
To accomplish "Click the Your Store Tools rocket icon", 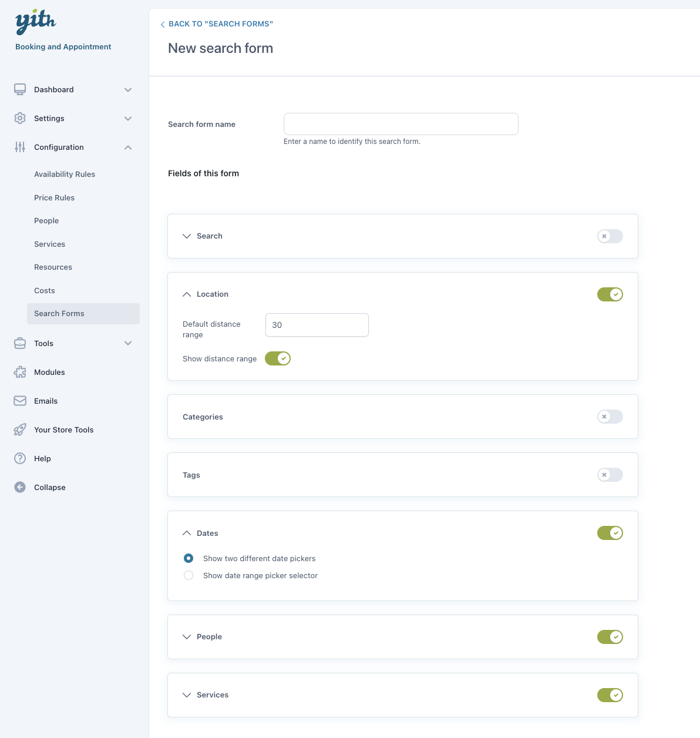I will (20, 430).
